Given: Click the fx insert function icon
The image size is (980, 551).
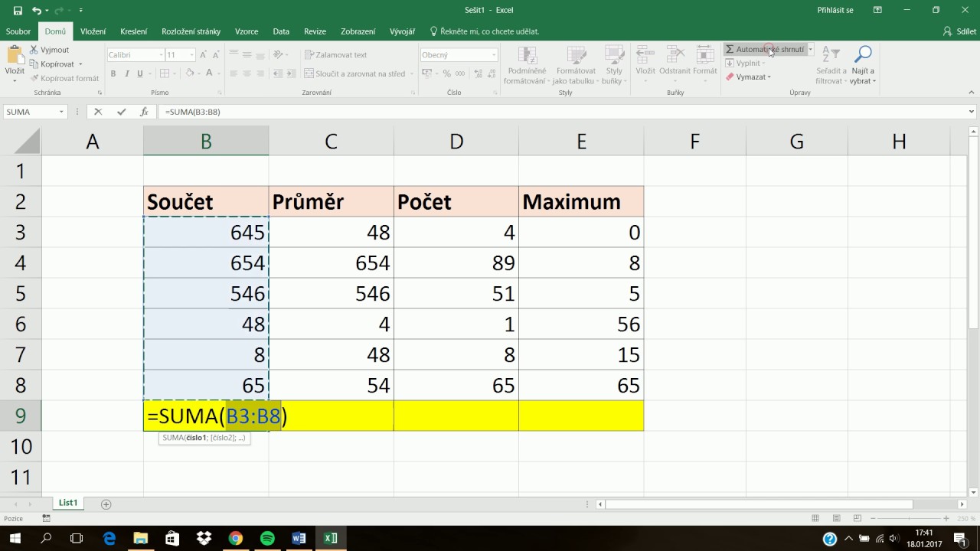Looking at the screenshot, I should click(144, 112).
